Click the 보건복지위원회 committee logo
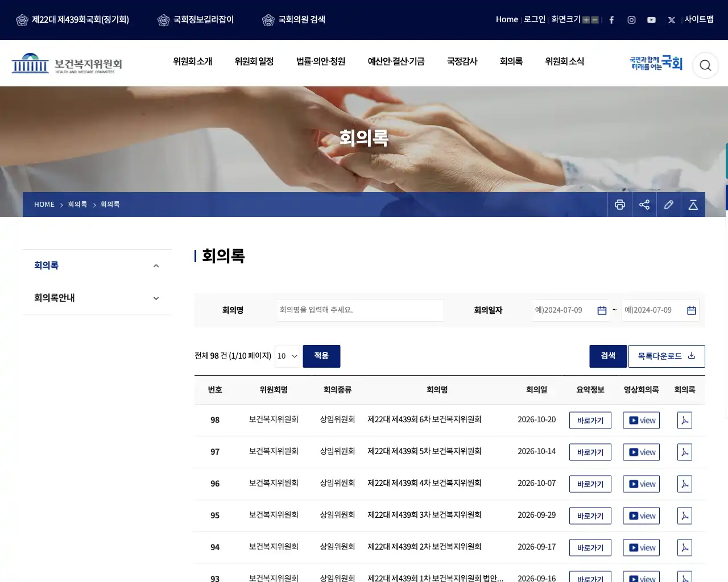Viewport: 728px width, 582px height. (67, 64)
